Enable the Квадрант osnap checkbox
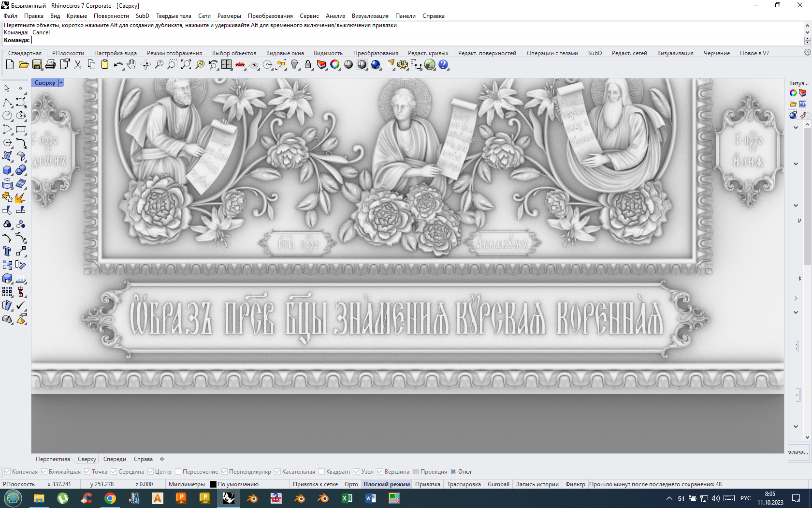The height and width of the screenshot is (508, 812). point(321,472)
